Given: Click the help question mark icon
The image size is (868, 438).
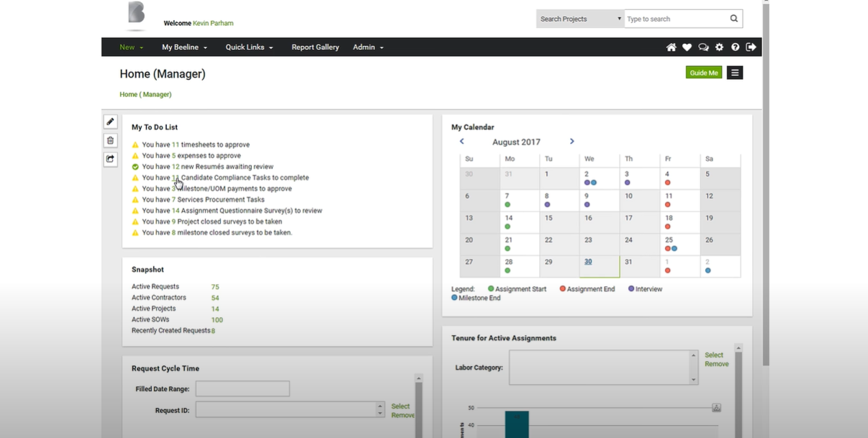Looking at the screenshot, I should 735,47.
